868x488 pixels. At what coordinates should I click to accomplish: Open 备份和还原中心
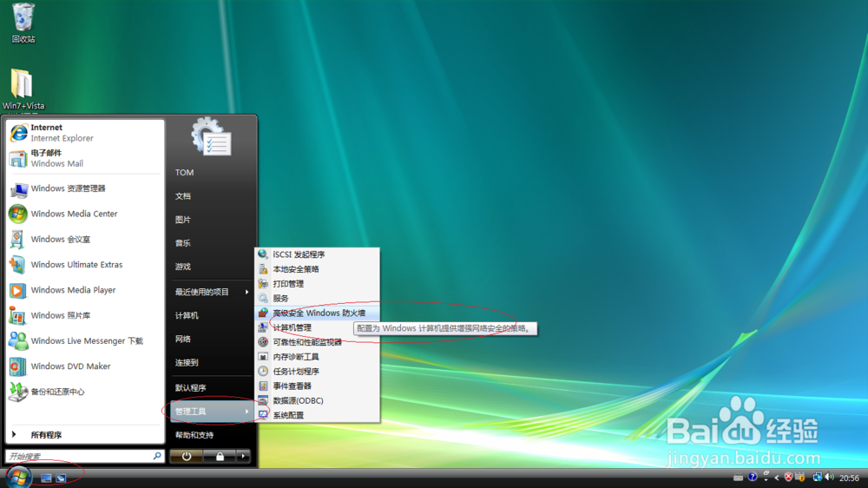(x=84, y=392)
